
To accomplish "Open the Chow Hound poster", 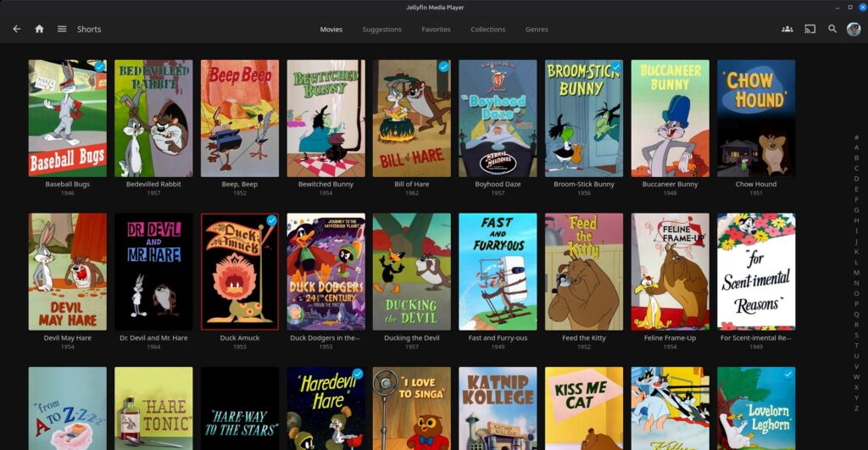I will click(x=756, y=119).
